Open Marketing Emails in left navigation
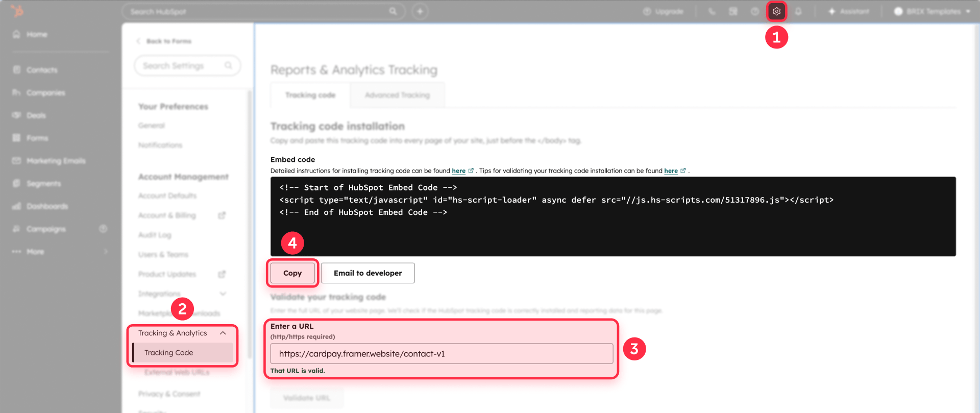The width and height of the screenshot is (980, 413). (50, 161)
